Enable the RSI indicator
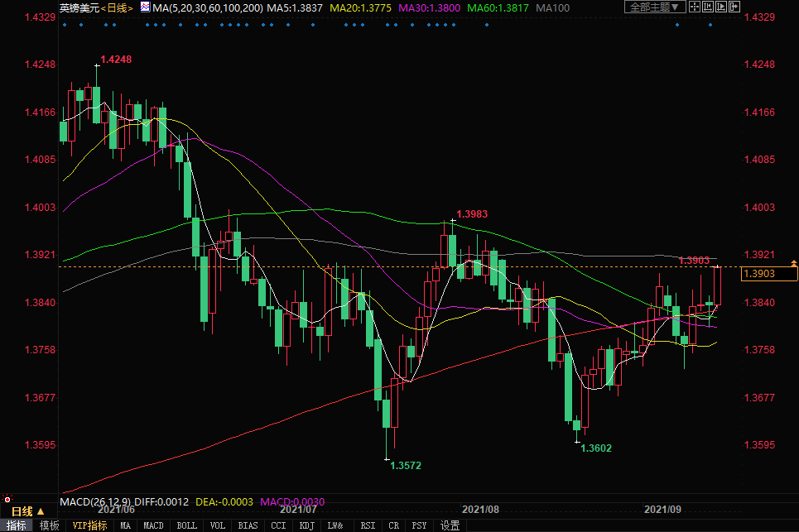Image resolution: width=799 pixels, height=532 pixels. (x=368, y=525)
